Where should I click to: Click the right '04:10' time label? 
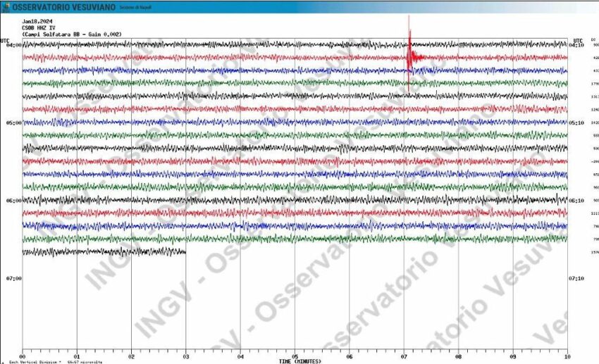point(576,45)
